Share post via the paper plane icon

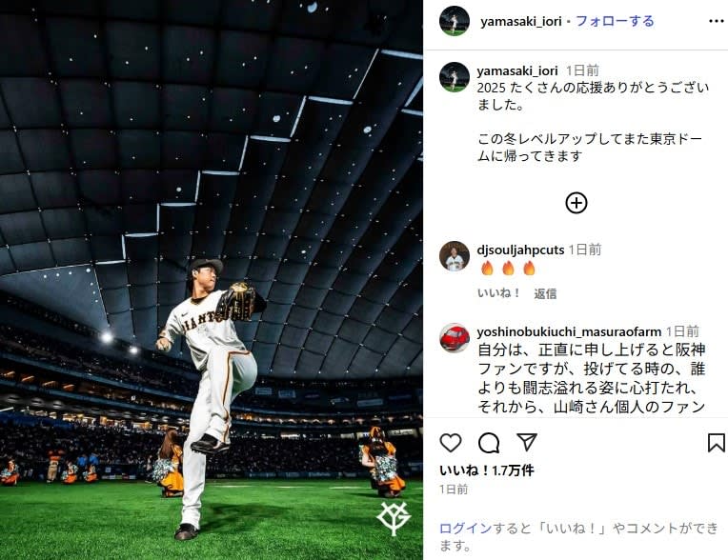(x=527, y=442)
